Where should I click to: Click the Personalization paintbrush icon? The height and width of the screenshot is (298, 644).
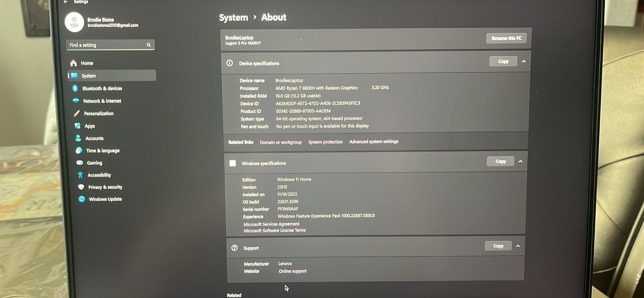(x=77, y=113)
